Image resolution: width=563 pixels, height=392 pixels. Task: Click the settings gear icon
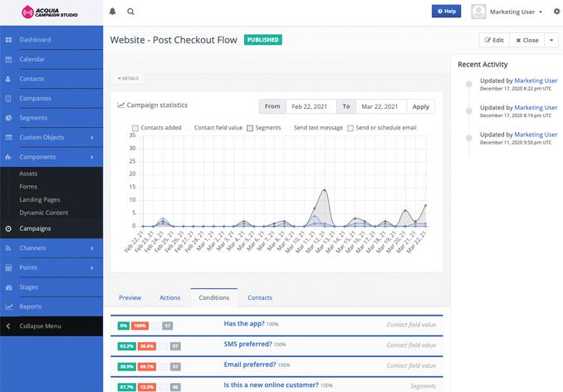coord(556,12)
